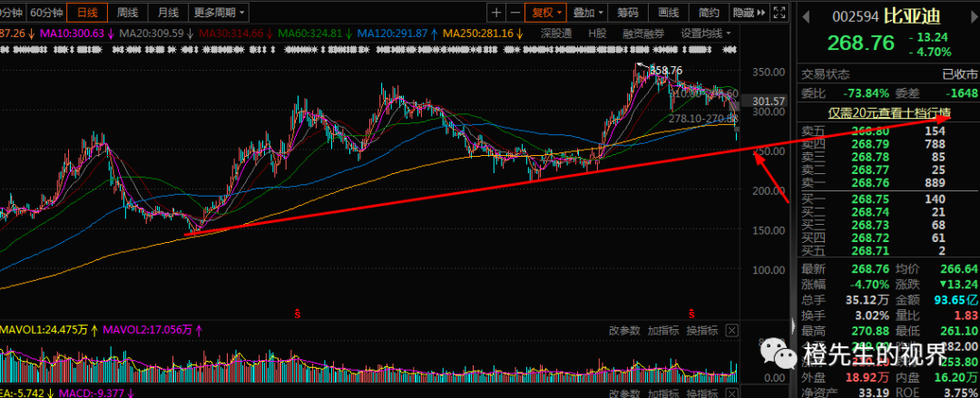Click the zoom out minus button

coord(514,13)
